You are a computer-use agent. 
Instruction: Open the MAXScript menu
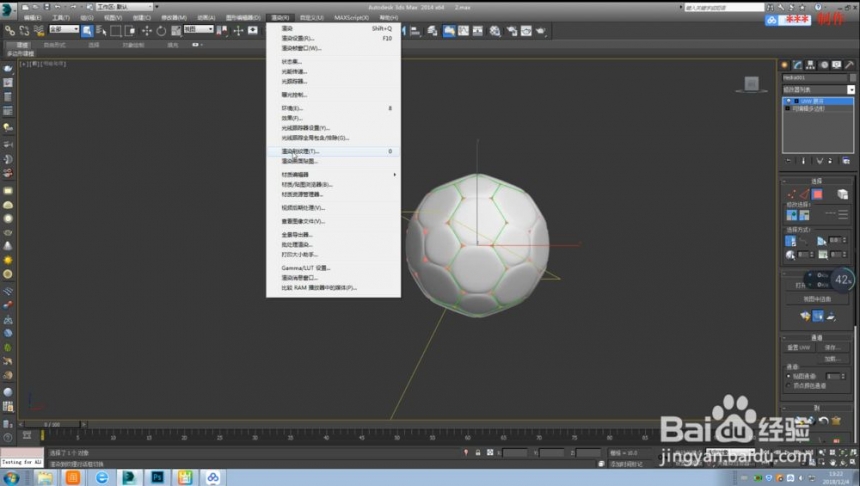352,18
